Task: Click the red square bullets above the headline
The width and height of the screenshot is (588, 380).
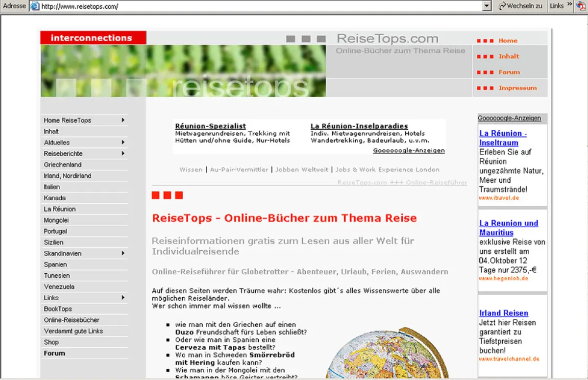Action: [x=168, y=195]
